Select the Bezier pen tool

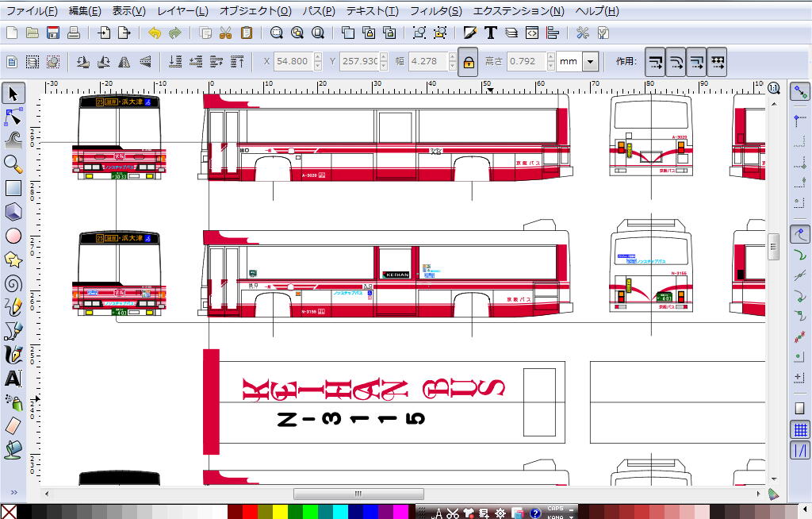click(13, 330)
